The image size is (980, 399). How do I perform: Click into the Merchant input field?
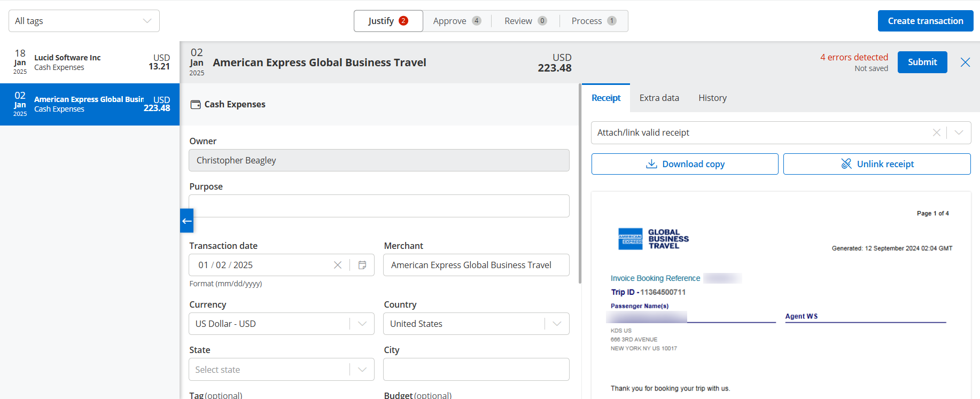(476, 265)
